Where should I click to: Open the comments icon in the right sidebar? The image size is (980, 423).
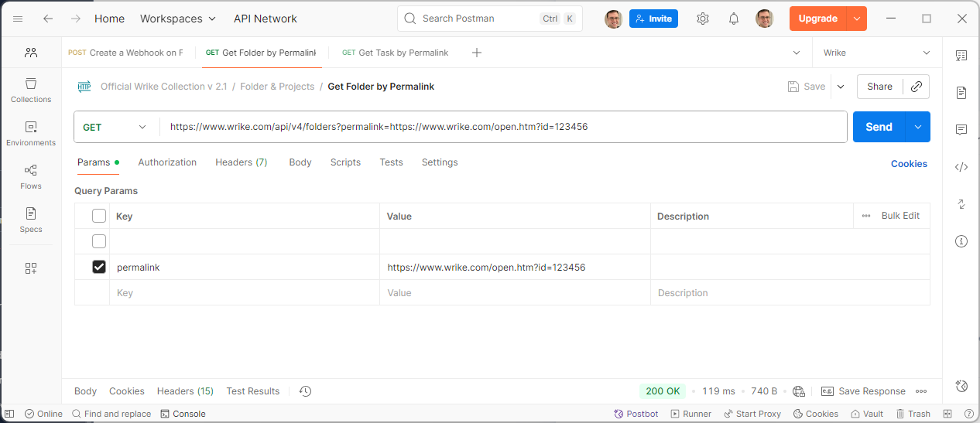[x=961, y=130]
